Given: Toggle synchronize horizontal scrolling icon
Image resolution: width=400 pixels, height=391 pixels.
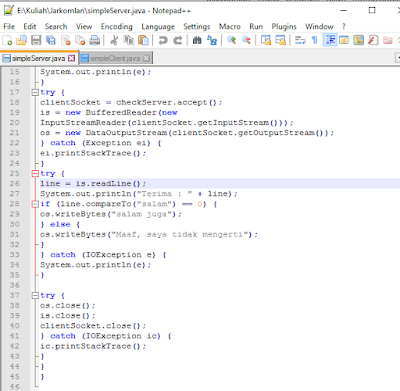Looking at the screenshot, I should [280, 41].
